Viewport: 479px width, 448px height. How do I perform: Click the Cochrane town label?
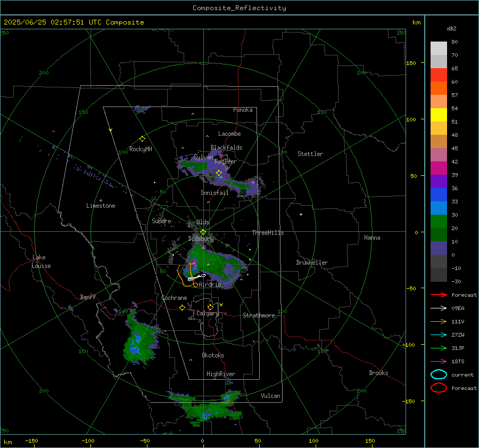(x=174, y=298)
